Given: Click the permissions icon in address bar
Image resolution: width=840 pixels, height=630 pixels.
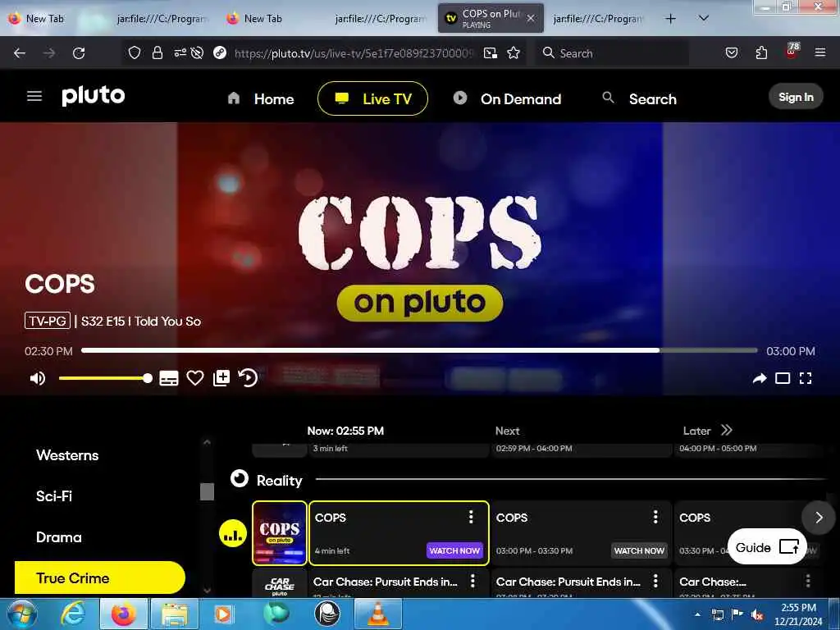Looking at the screenshot, I should pos(180,52).
